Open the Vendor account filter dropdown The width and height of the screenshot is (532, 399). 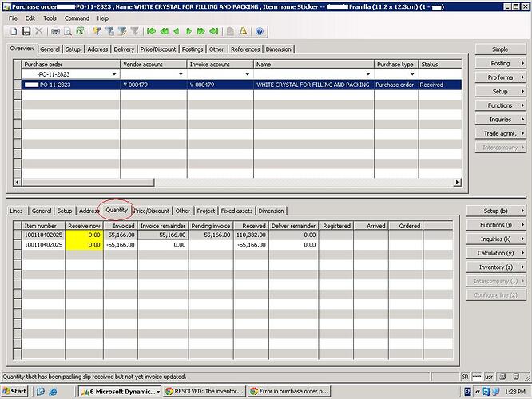[x=181, y=74]
